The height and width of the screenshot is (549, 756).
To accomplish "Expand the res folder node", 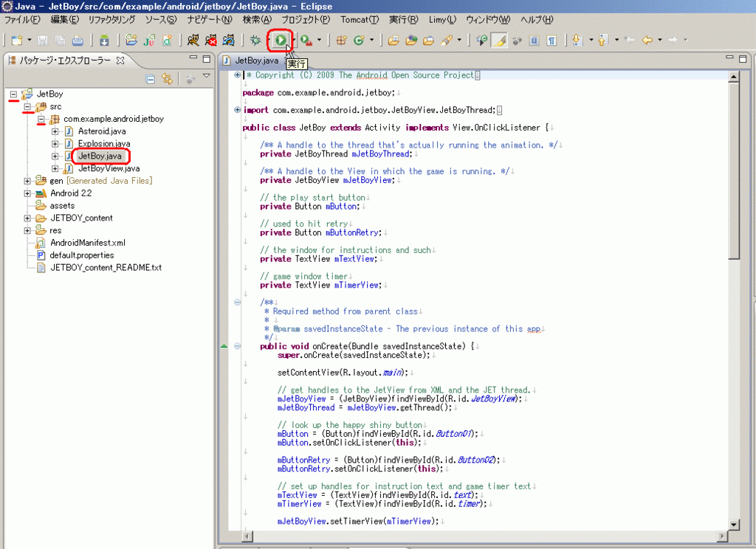I will click(x=27, y=230).
